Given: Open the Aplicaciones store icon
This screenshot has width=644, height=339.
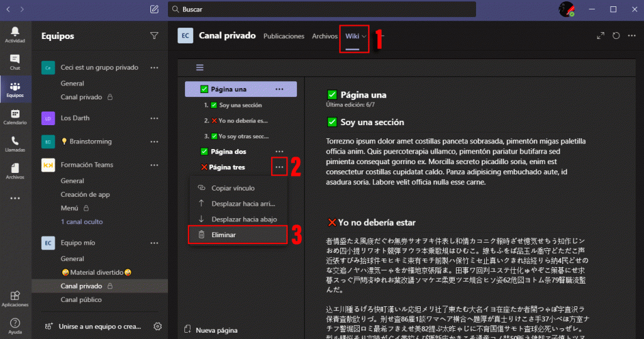Looking at the screenshot, I should (15, 299).
